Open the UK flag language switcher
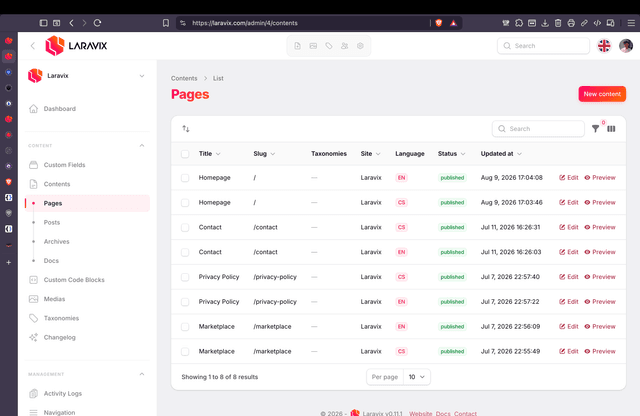Screen dimensions: 640x416 click(x=604, y=46)
